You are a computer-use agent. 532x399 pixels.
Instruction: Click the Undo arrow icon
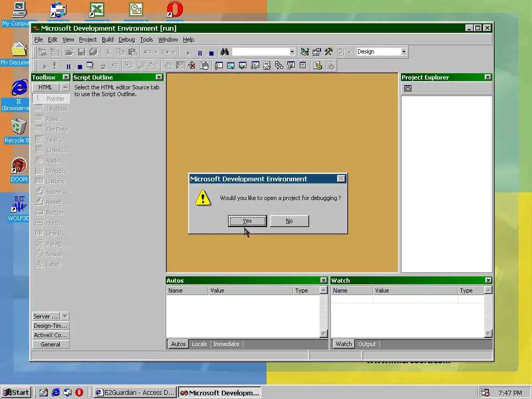point(147,52)
